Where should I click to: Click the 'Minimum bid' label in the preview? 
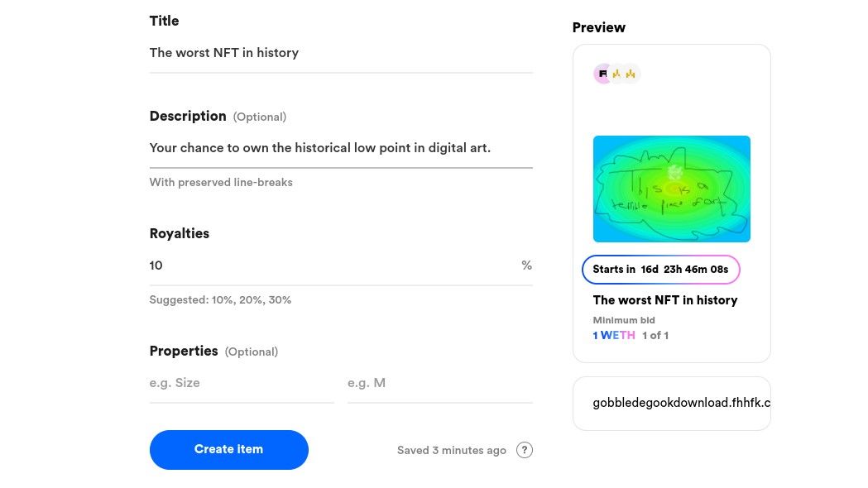pyautogui.click(x=623, y=320)
